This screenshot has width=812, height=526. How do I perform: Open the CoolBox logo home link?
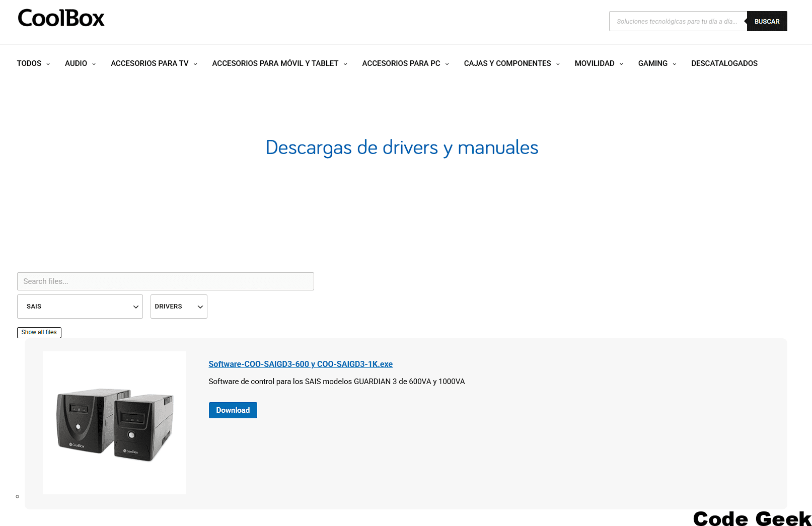(x=61, y=18)
